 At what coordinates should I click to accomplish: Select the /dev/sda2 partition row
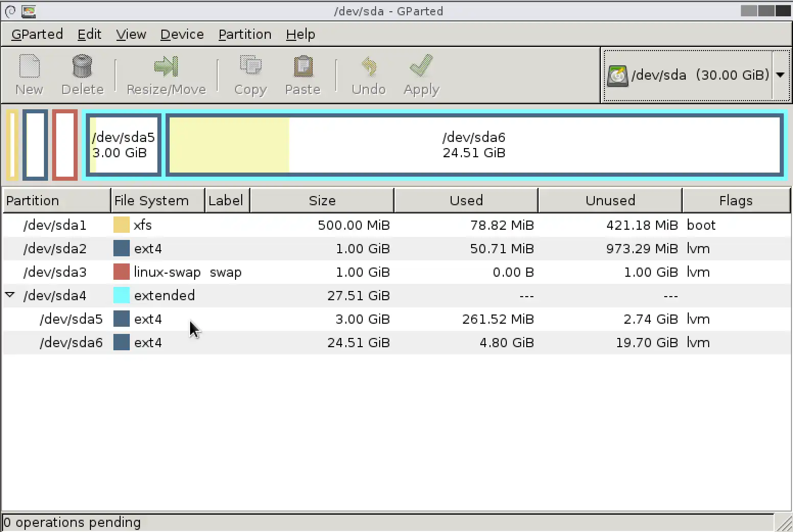click(x=396, y=248)
